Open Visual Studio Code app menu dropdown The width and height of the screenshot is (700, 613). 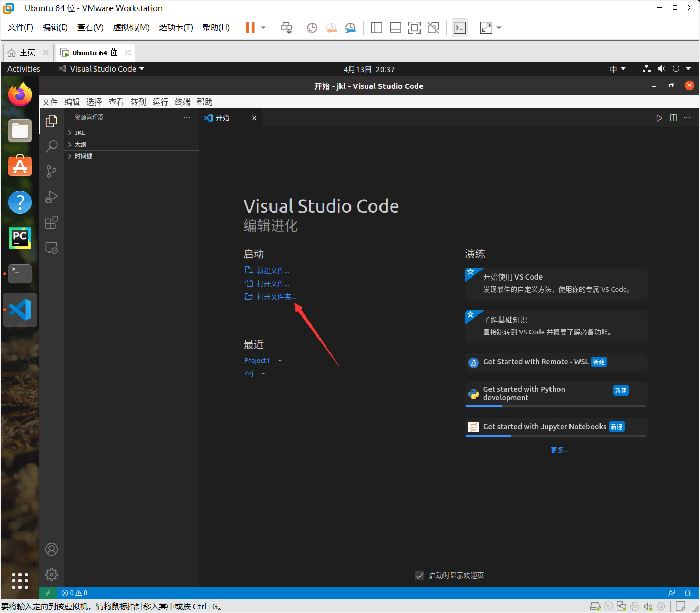click(x=102, y=69)
